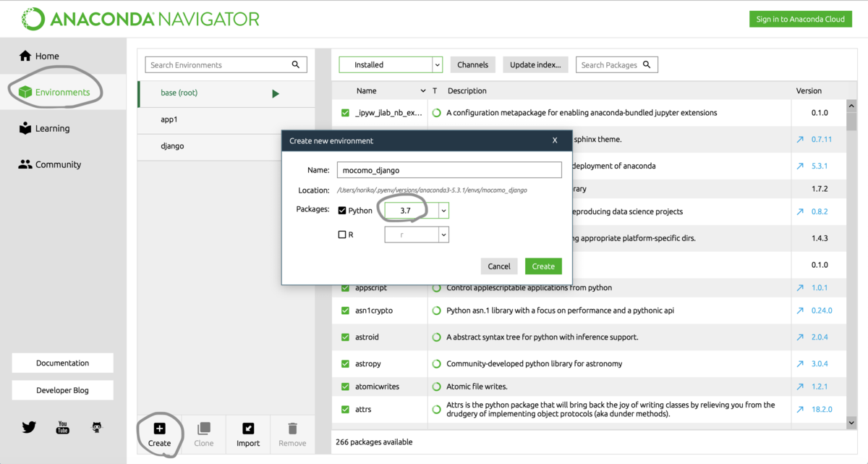Open the Learning section
868x464 pixels.
43,129
